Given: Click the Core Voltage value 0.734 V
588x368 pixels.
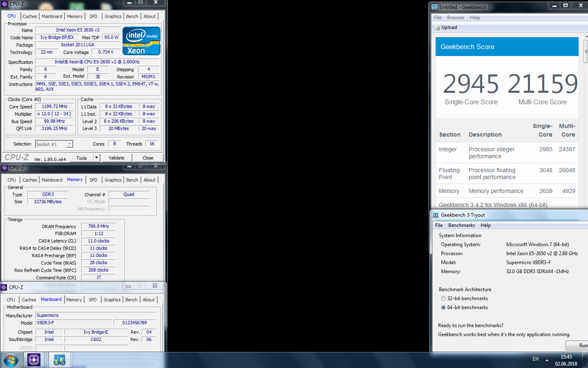Looking at the screenshot, I should pyautogui.click(x=106, y=52).
